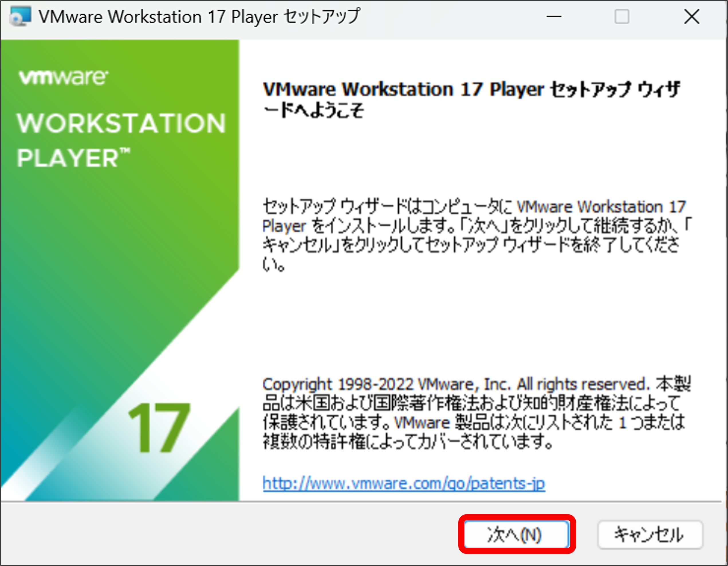Click the vmware logo on green banner
Screen dimensions: 728x566
(63, 77)
